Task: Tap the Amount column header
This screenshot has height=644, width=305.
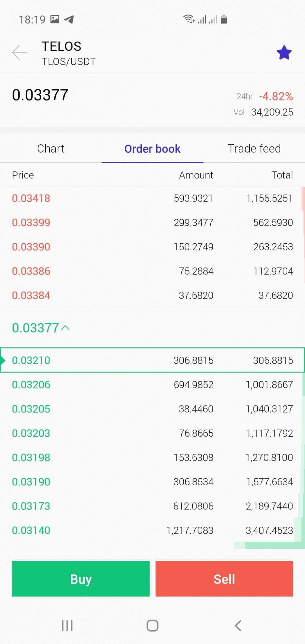Action: pos(196,175)
